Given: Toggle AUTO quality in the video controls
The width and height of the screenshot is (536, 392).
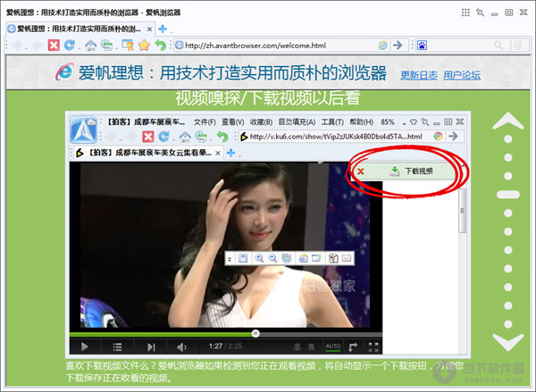Looking at the screenshot, I should coord(332,346).
